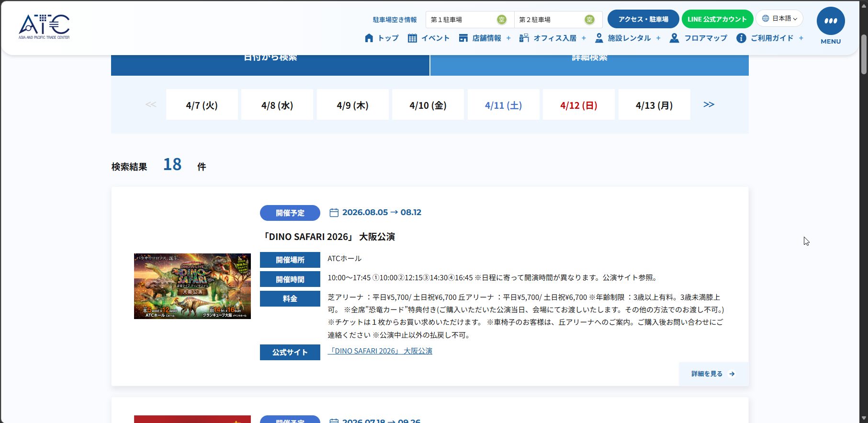Click the DINO SAFARI event thumbnail image

pos(192,286)
